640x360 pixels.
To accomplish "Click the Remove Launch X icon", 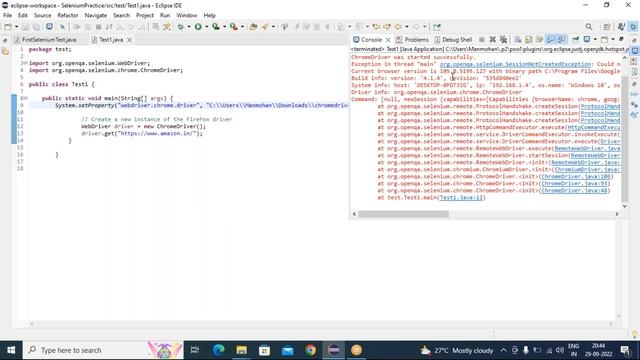I will point(492,40).
